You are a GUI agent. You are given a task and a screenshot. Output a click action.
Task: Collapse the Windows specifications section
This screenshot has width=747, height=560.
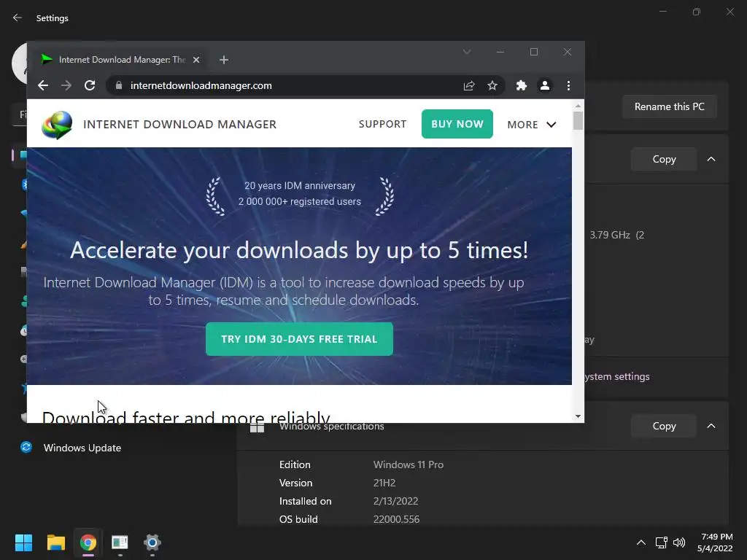coord(711,426)
